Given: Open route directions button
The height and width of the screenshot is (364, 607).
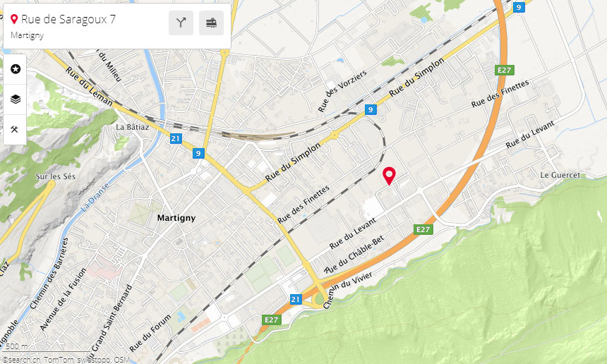Looking at the screenshot, I should pos(181,23).
